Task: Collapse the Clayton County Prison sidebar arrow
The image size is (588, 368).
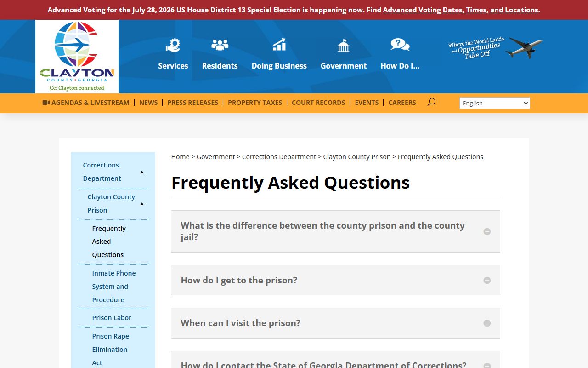Action: point(142,204)
